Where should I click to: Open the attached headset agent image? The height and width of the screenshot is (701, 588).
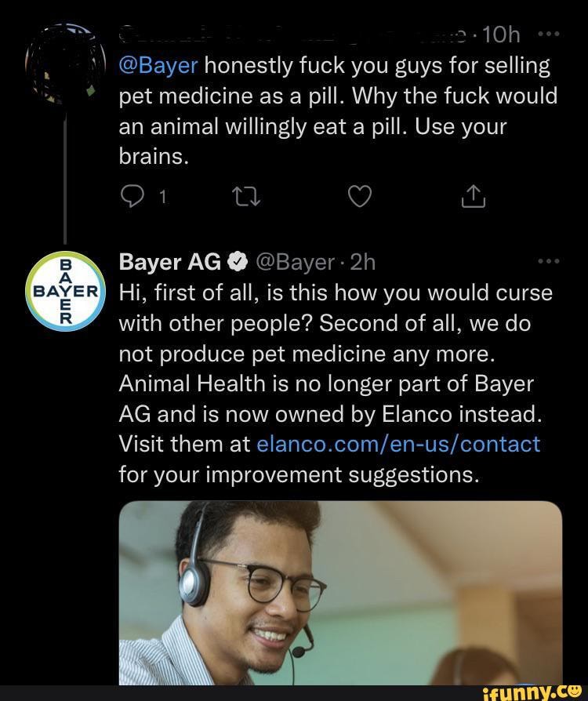tap(341, 592)
